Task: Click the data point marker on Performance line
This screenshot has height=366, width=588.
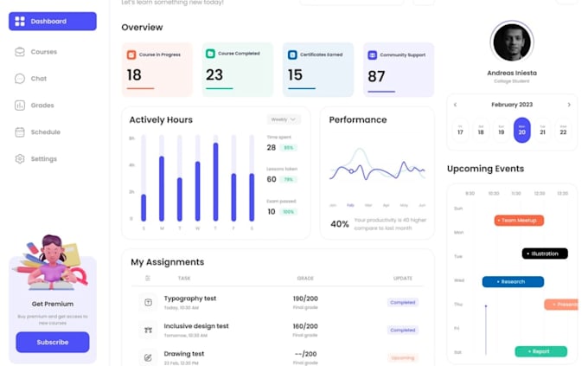Action: [351, 171]
